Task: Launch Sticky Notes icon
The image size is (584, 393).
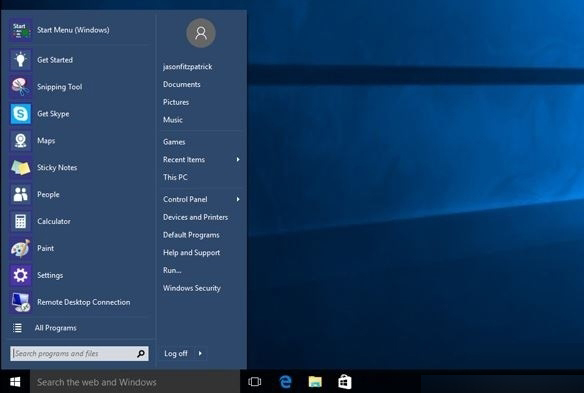Action: pos(20,168)
